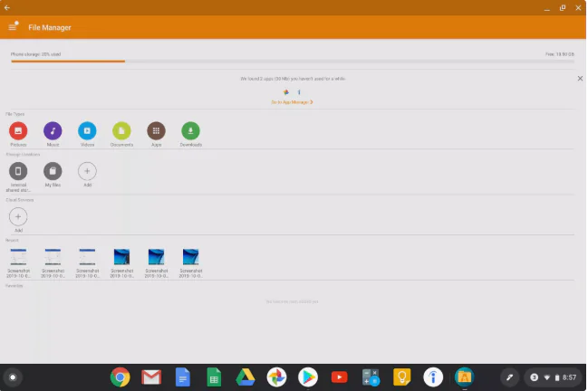Launch YouTube from the shelf
The width and height of the screenshot is (588, 391).
pyautogui.click(x=340, y=377)
